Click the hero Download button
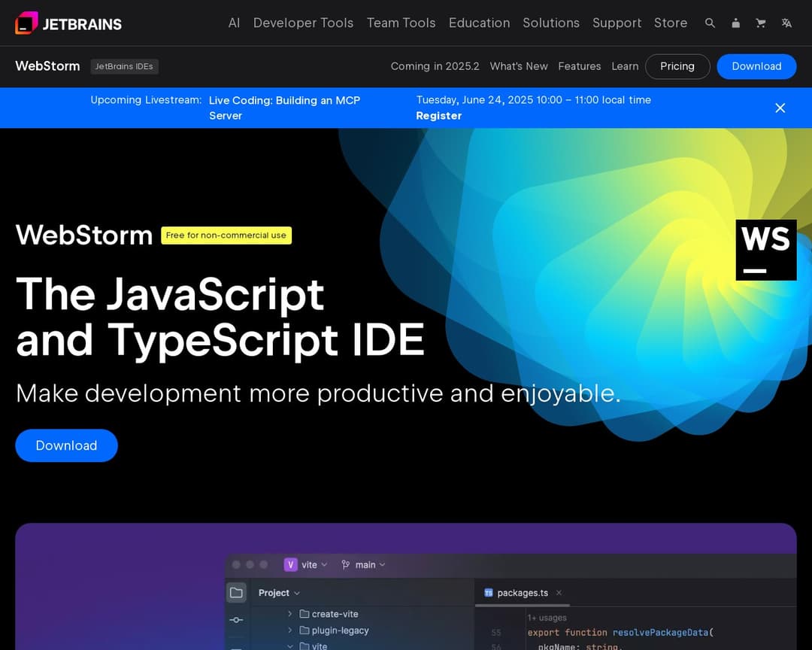The image size is (812, 650). 66,445
